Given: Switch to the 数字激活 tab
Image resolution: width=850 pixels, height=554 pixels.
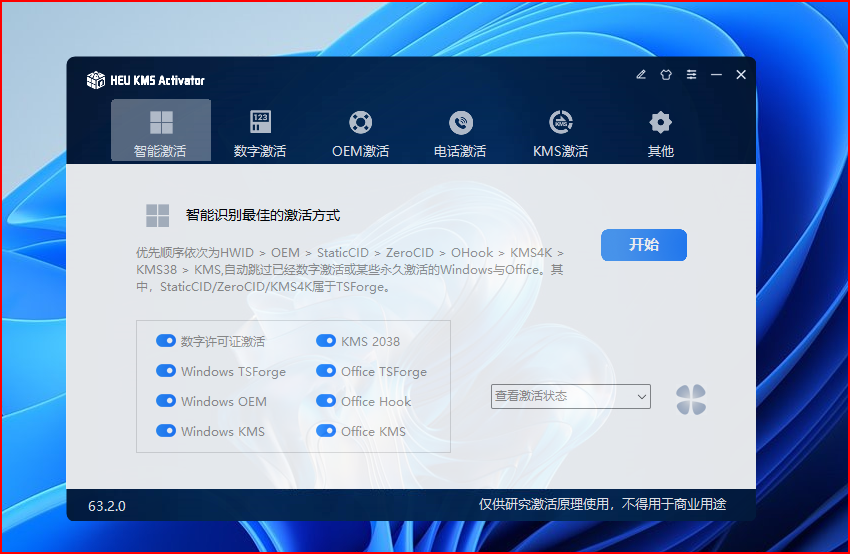Looking at the screenshot, I should point(260,133).
